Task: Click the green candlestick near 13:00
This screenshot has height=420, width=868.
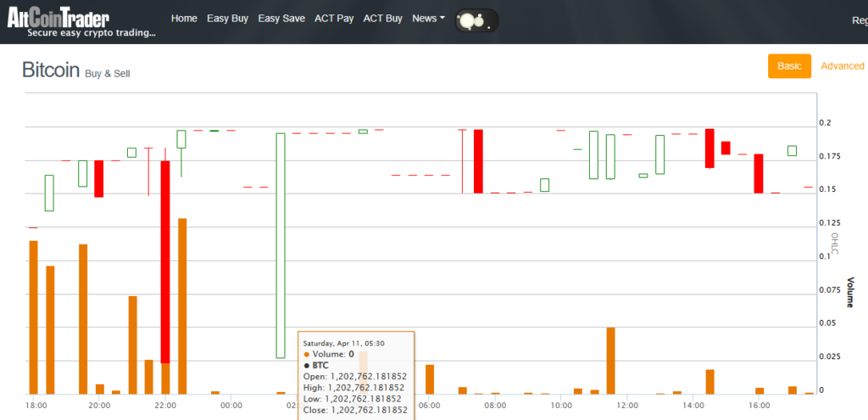Action: (659, 154)
